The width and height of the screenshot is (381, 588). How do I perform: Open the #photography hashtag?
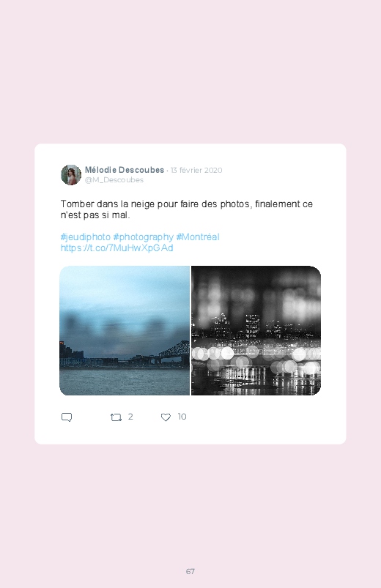pos(144,237)
